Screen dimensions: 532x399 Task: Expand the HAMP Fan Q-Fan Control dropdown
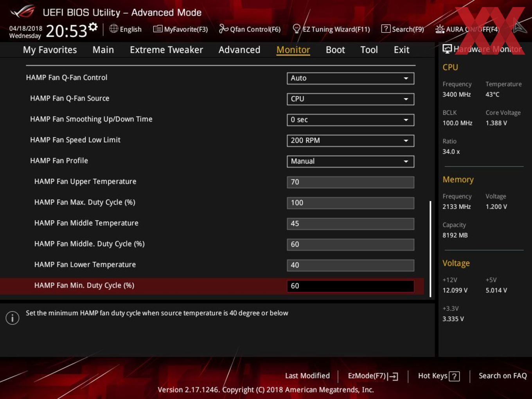(x=350, y=78)
